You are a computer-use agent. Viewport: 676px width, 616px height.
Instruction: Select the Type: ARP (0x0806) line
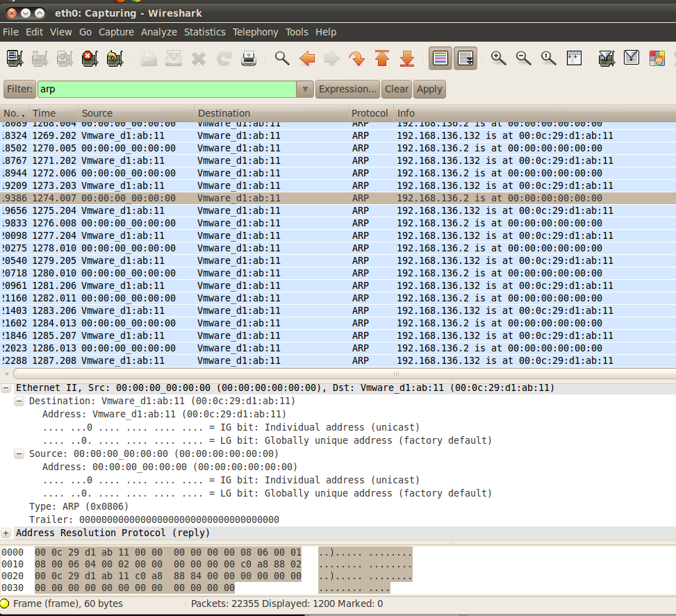(x=79, y=506)
